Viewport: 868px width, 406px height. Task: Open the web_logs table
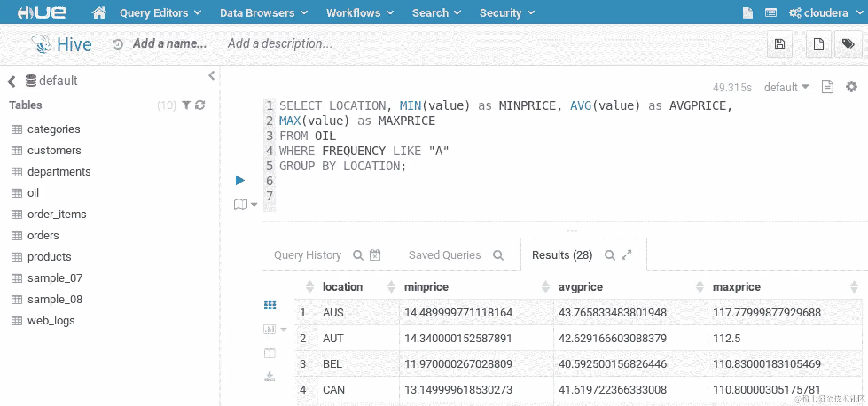click(x=51, y=321)
